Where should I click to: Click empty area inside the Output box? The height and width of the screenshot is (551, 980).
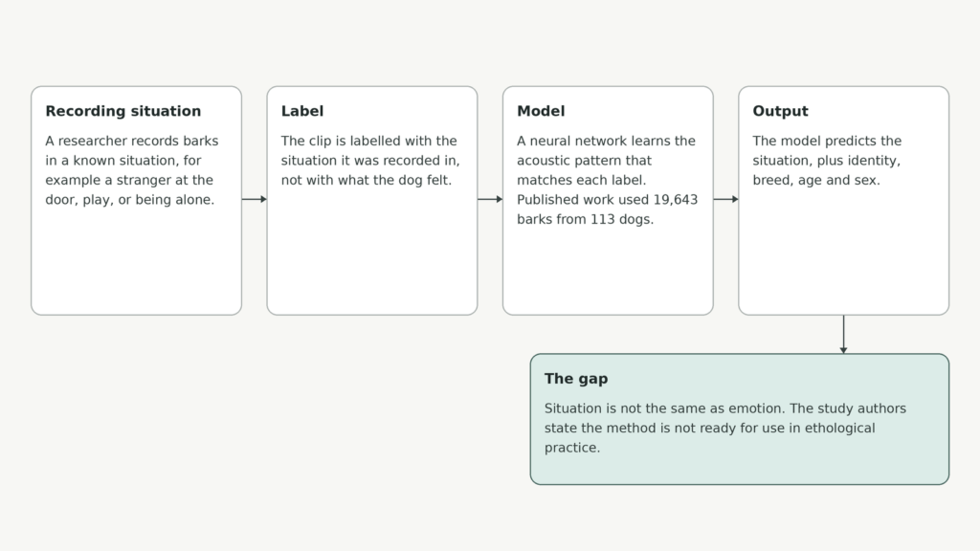coord(844,256)
